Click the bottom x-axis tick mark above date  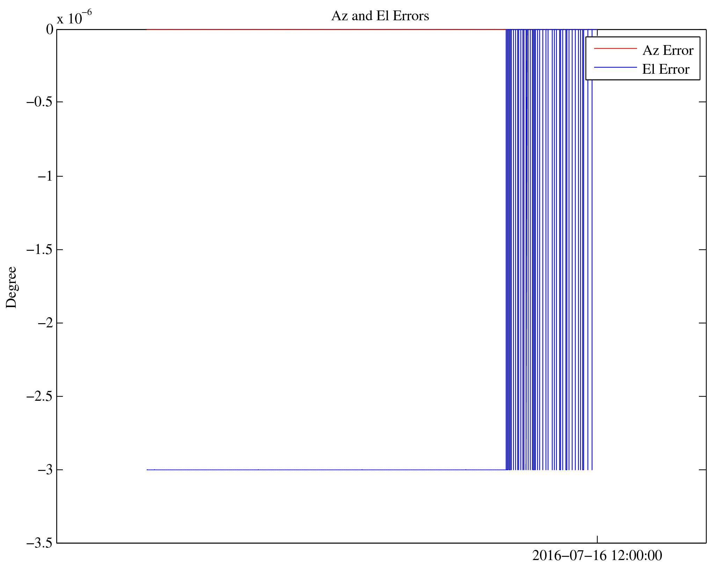point(597,539)
